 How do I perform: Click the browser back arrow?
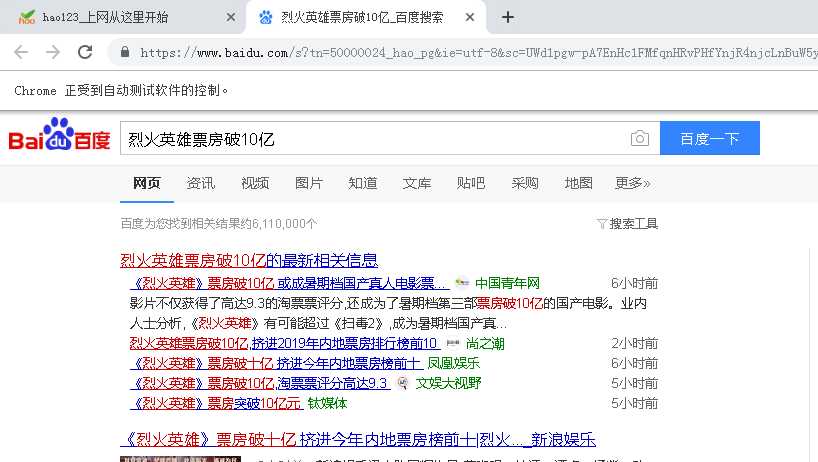[21, 52]
